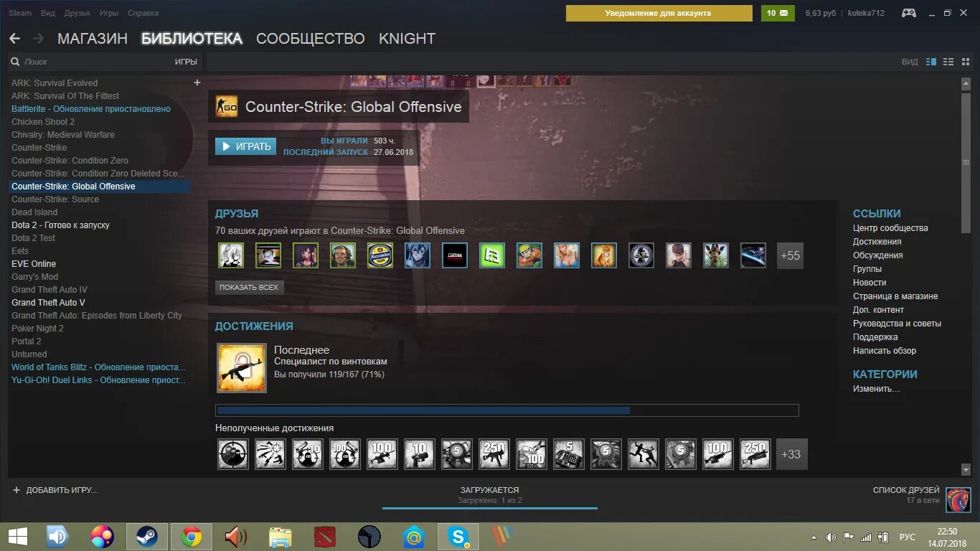This screenshot has height=551, width=980.
Task: Select the two fighting figures locked achievement
Action: [x=644, y=454]
